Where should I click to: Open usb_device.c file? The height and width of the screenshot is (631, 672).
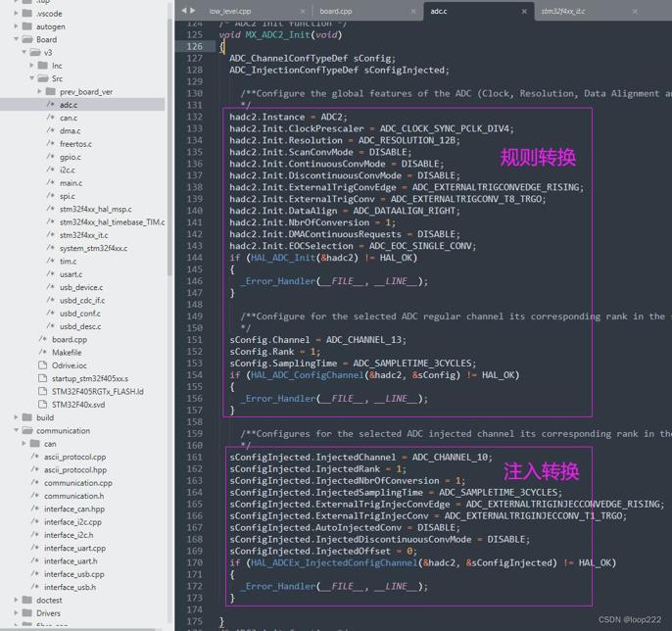(x=81, y=287)
